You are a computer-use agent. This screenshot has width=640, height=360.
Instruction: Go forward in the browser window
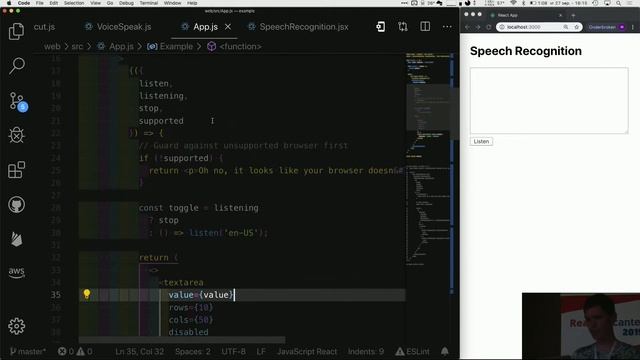point(478,27)
